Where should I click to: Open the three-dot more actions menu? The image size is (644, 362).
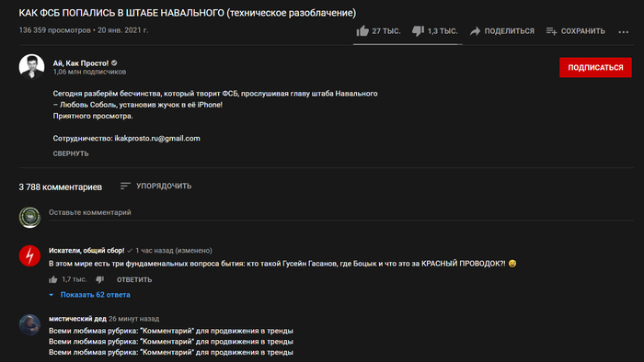pyautogui.click(x=624, y=32)
